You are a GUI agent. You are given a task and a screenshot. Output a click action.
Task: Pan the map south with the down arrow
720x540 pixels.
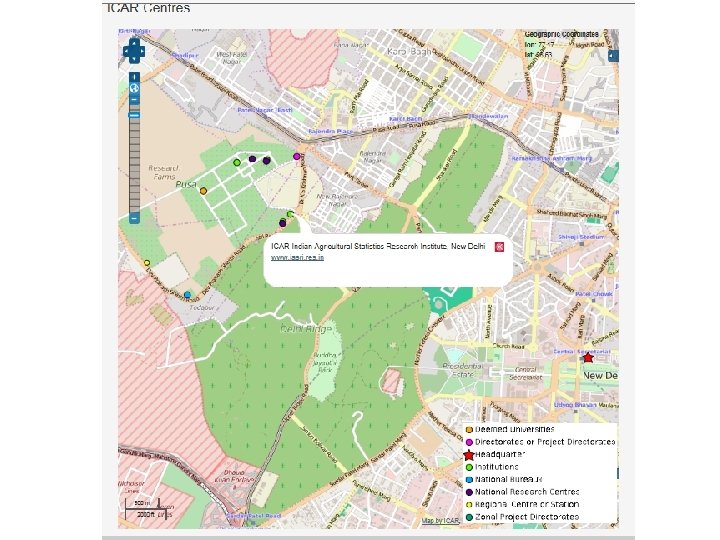(x=134, y=59)
